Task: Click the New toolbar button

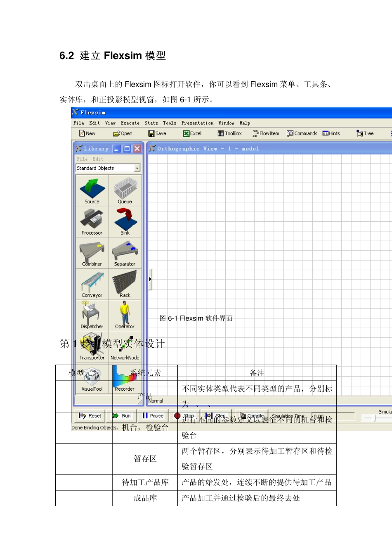Action: click(x=87, y=133)
